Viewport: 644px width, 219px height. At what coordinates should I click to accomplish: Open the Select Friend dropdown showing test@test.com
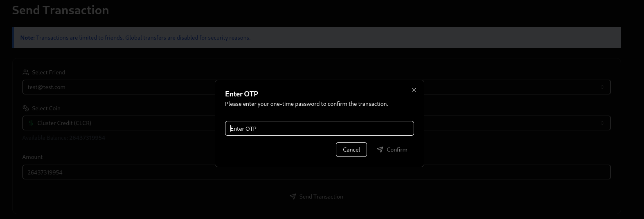click(119, 87)
